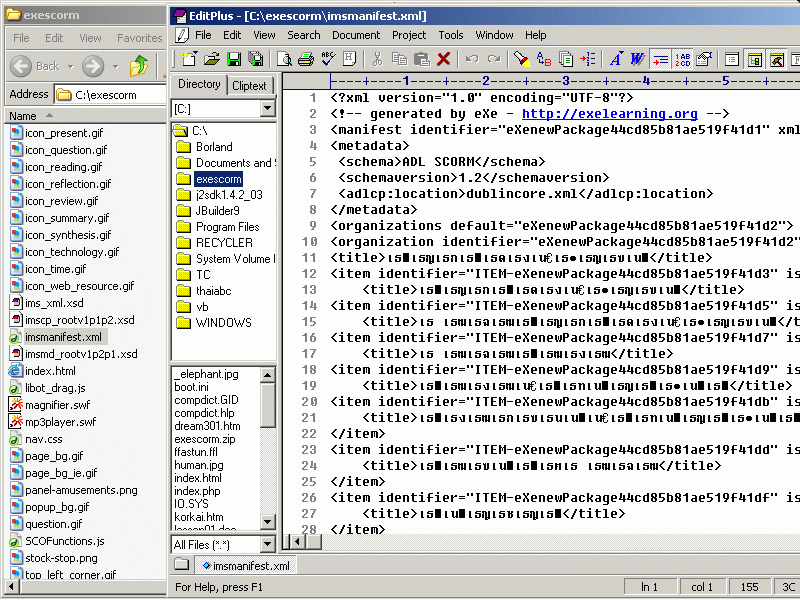Screen dimensions: 800x600
Task: Toggle word wrap with the W icon
Action: 637,59
